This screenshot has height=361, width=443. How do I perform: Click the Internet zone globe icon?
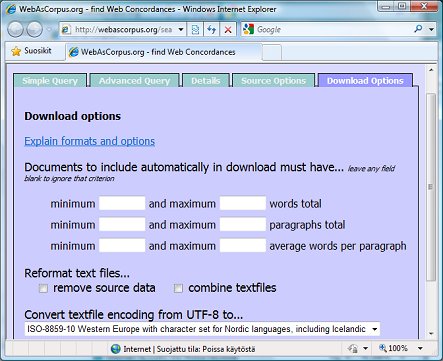point(116,349)
